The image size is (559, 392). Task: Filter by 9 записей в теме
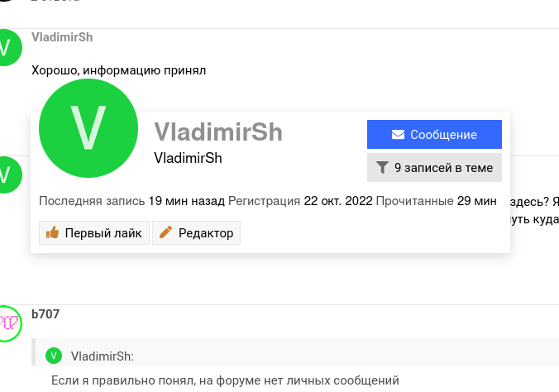point(434,168)
